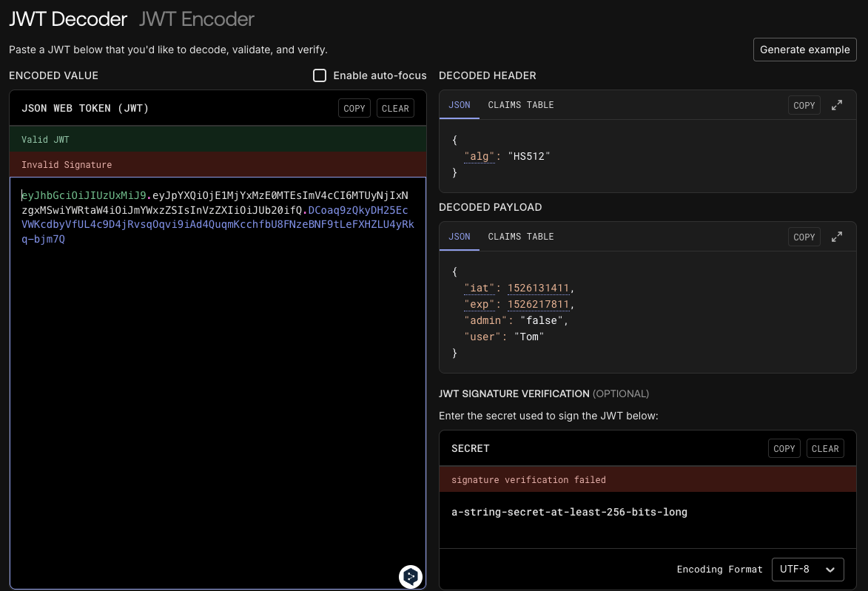Copy the secret string
The width and height of the screenshot is (868, 591).
[784, 449]
